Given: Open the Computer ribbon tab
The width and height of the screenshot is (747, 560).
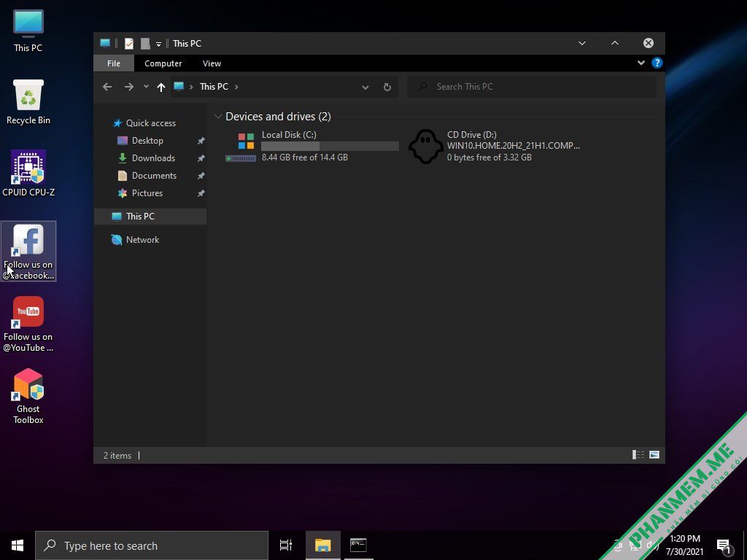Looking at the screenshot, I should (163, 63).
